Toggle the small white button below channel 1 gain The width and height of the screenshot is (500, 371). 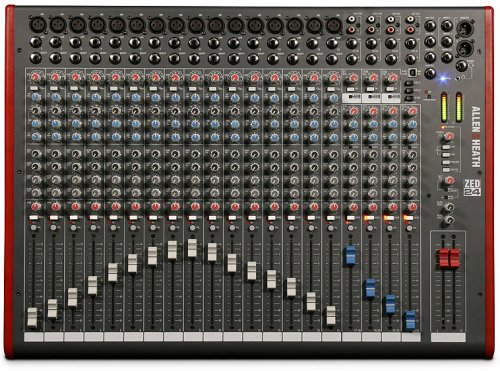(x=34, y=88)
